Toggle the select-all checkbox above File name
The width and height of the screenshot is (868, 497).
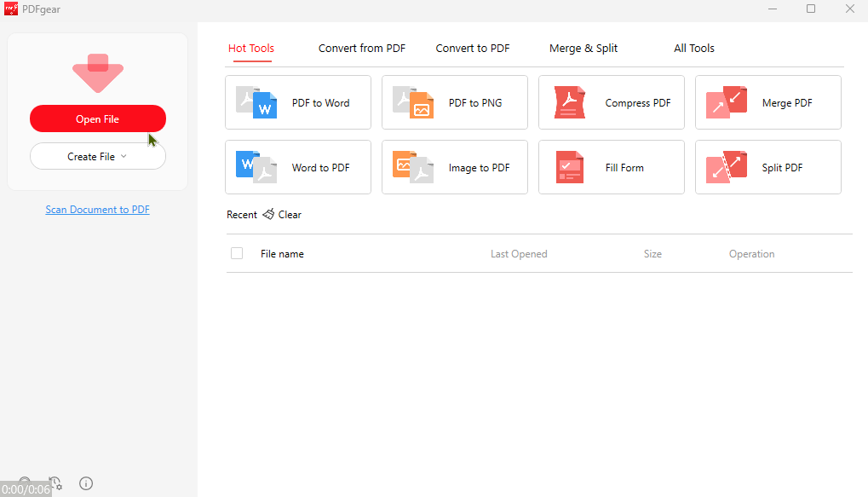pyautogui.click(x=236, y=253)
